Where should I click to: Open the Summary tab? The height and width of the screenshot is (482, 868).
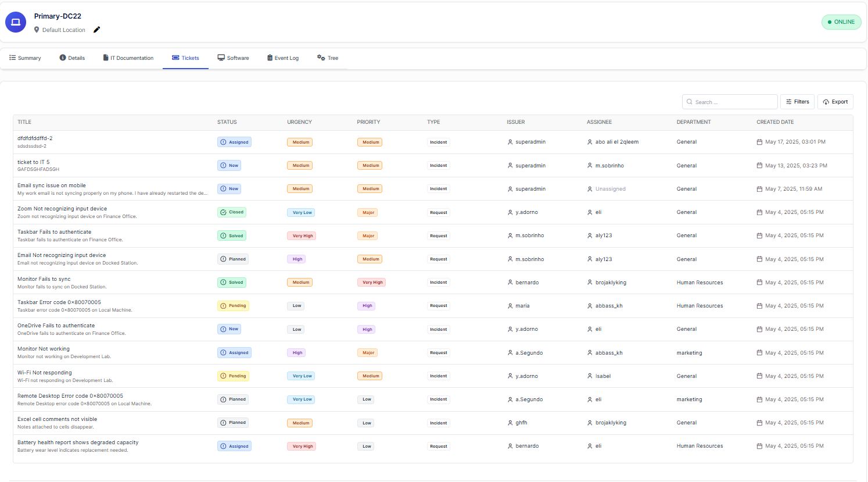pos(25,58)
